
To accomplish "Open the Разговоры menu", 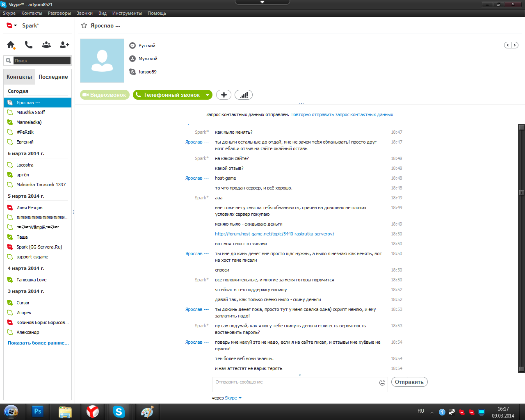I will coord(59,13).
